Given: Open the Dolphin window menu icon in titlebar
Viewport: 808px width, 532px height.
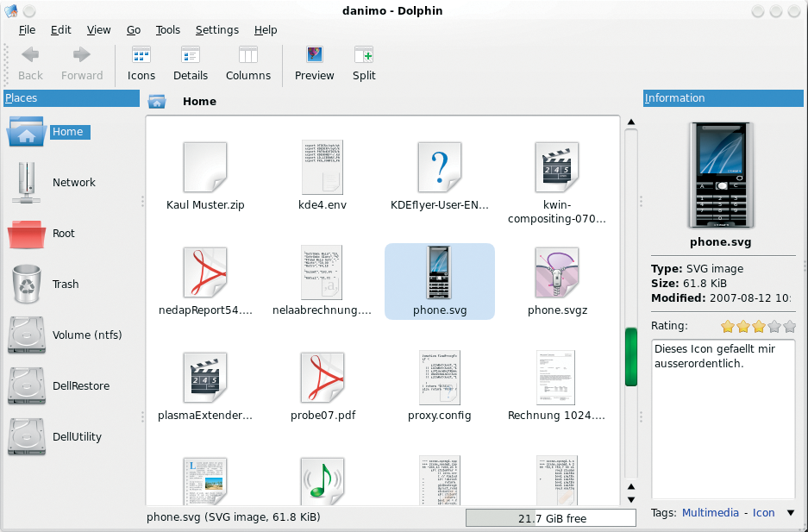Looking at the screenshot, I should (x=11, y=11).
